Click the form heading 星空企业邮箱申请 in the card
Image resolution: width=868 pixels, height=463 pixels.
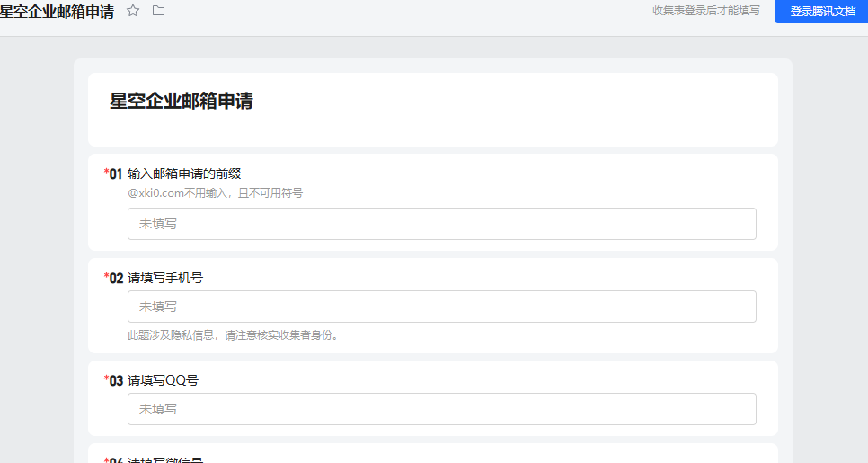pos(182,101)
